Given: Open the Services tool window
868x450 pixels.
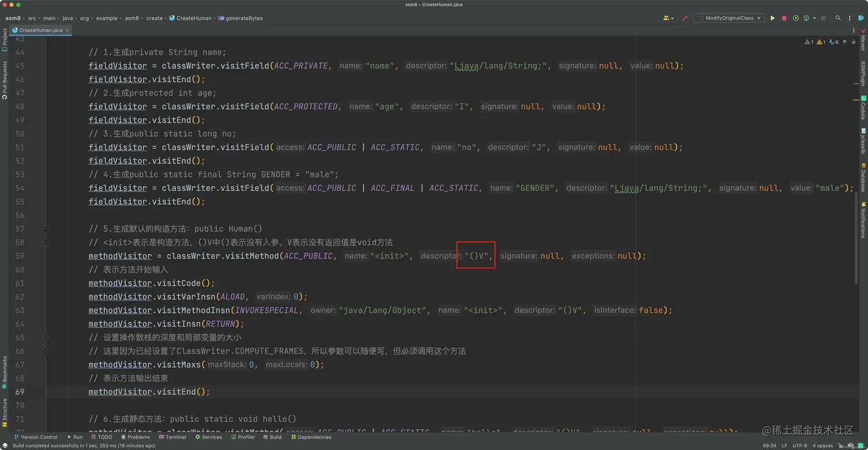Looking at the screenshot, I should (208, 437).
